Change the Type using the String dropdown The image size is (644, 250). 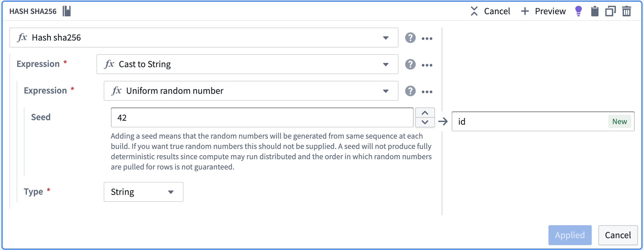coord(171,192)
